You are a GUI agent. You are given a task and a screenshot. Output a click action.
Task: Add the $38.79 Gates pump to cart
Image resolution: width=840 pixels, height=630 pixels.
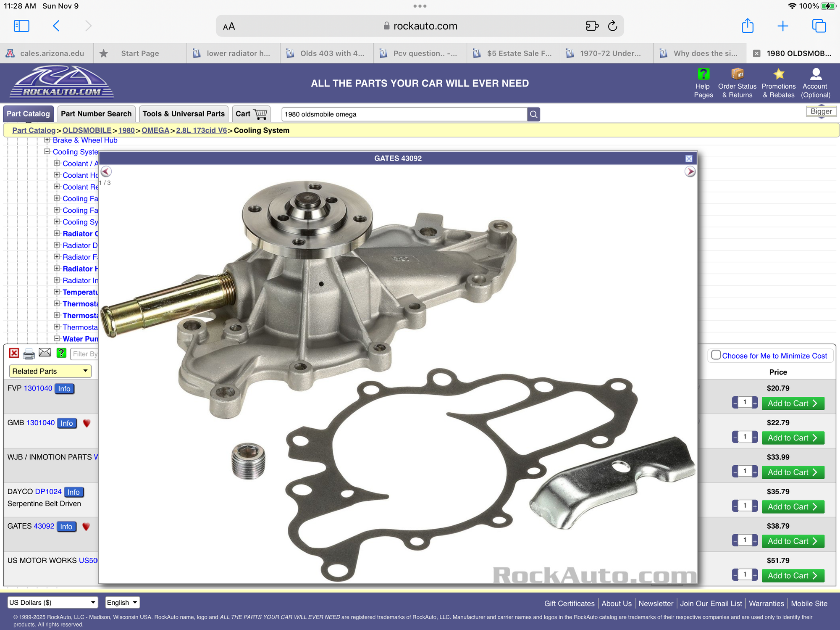pyautogui.click(x=793, y=541)
